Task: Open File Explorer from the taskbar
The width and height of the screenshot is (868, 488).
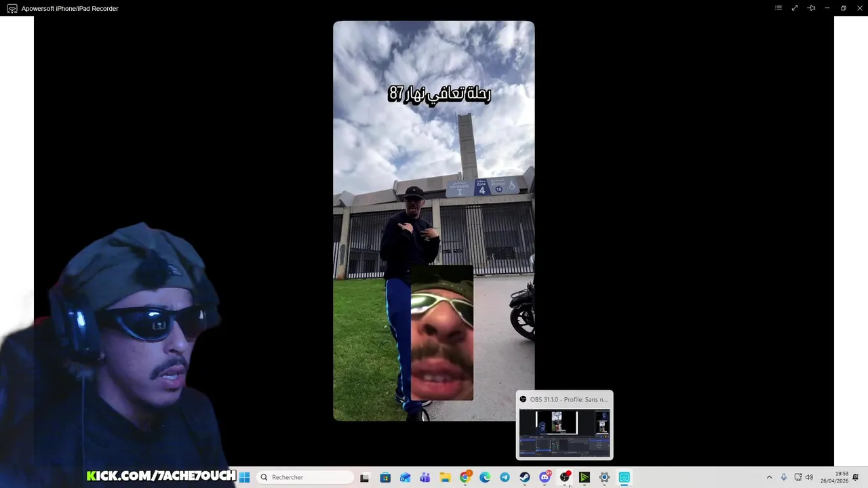Action: [445, 477]
